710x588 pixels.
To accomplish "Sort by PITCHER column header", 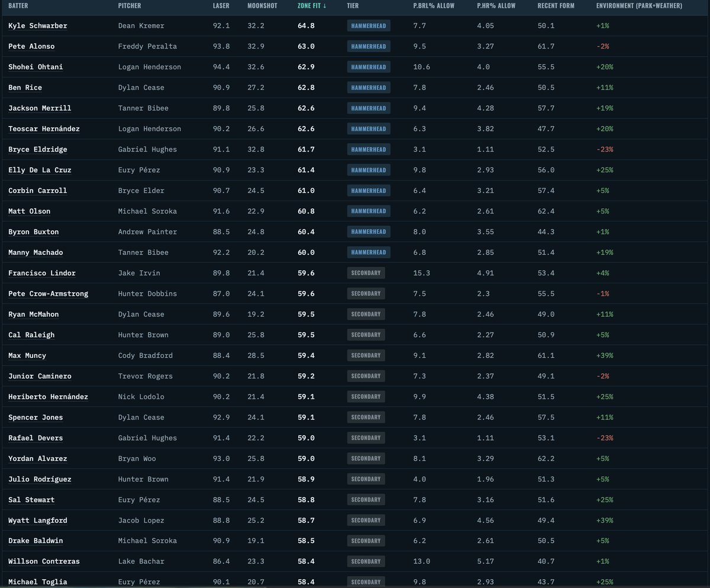I will 130,6.
